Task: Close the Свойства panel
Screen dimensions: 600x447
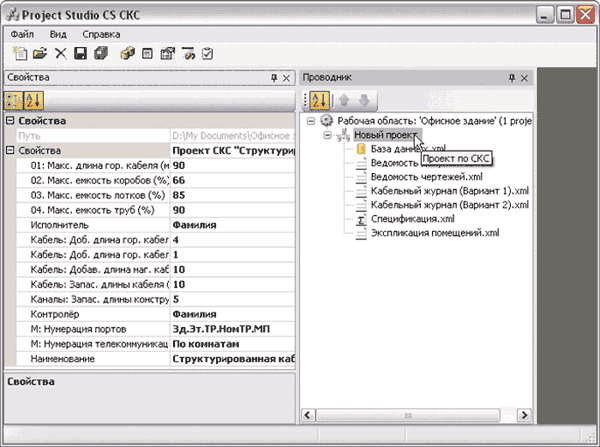Action: click(x=286, y=78)
